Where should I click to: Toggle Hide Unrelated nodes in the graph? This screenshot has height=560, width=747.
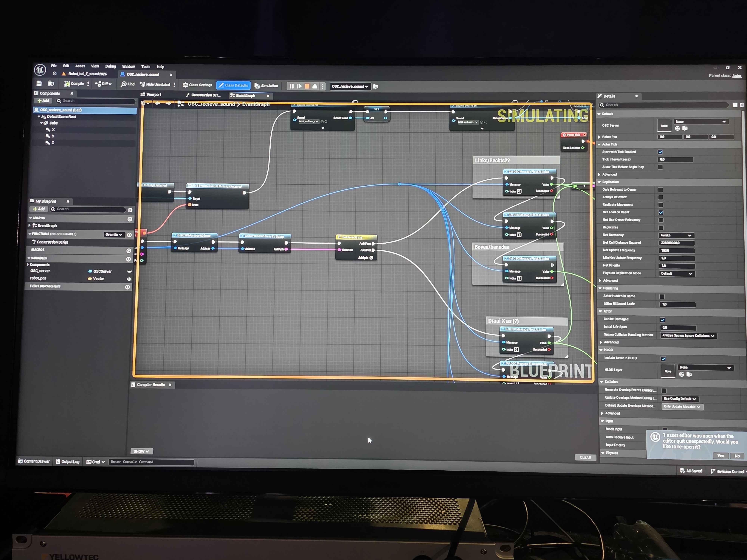point(156,84)
